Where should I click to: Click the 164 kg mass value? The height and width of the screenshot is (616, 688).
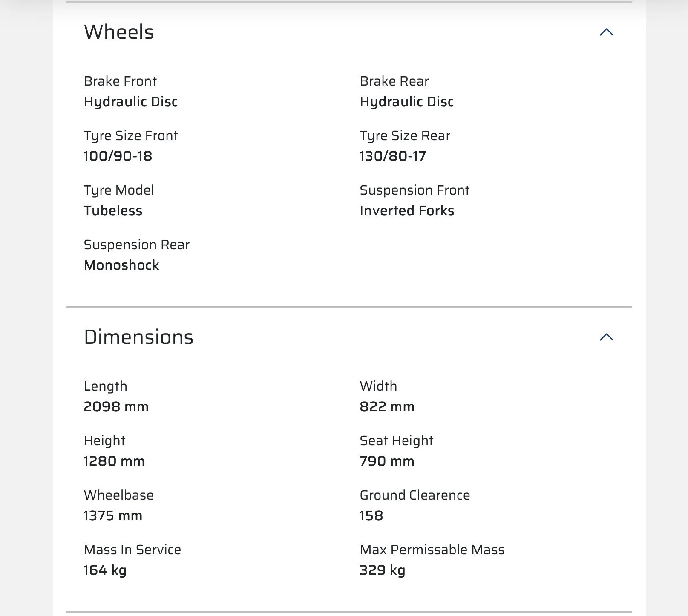(105, 570)
